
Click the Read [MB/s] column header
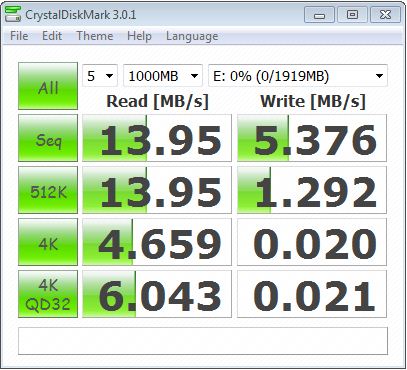click(157, 101)
